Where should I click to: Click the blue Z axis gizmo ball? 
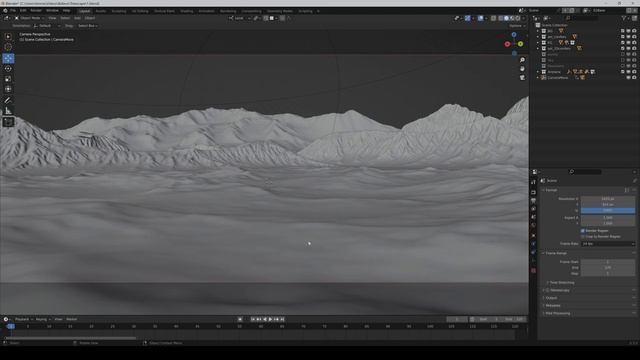tap(514, 35)
